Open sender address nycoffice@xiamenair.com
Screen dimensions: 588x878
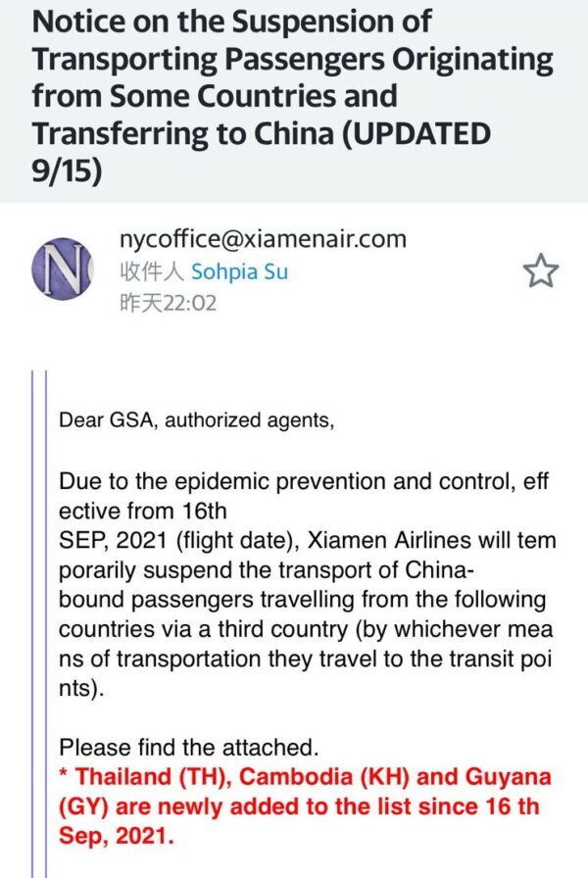pos(262,239)
